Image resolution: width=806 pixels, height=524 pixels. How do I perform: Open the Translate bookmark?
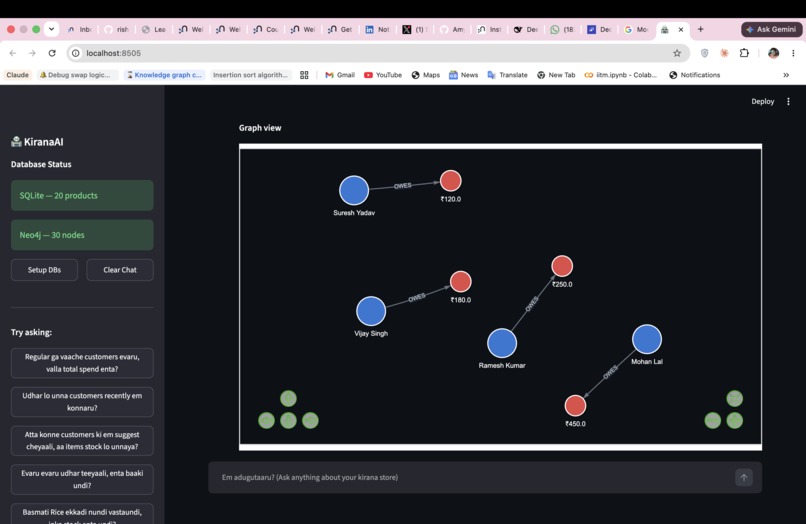coord(507,75)
